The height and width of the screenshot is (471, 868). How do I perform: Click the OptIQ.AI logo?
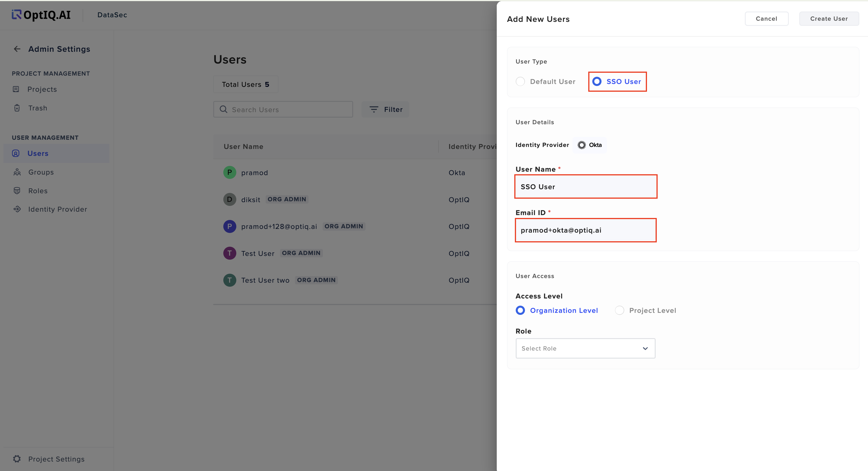(41, 15)
